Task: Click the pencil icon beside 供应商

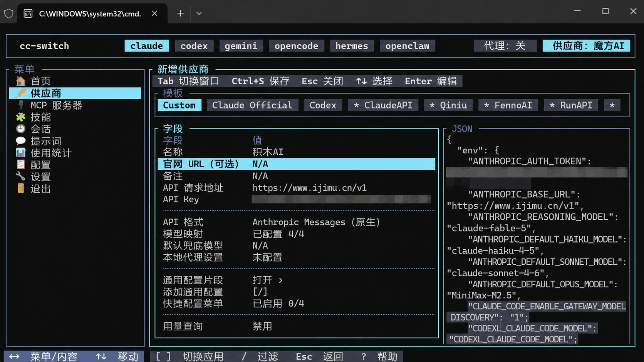Action: tap(21, 93)
